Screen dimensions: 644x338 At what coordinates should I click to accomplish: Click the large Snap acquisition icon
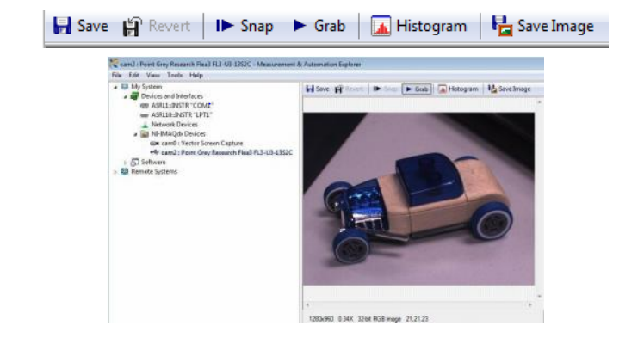click(x=225, y=26)
